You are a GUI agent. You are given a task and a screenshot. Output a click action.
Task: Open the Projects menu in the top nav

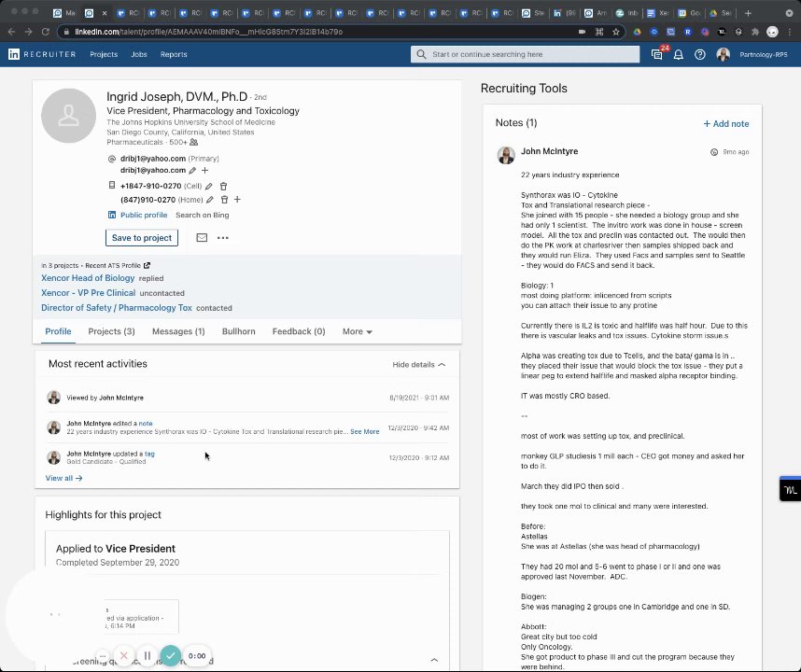104,54
